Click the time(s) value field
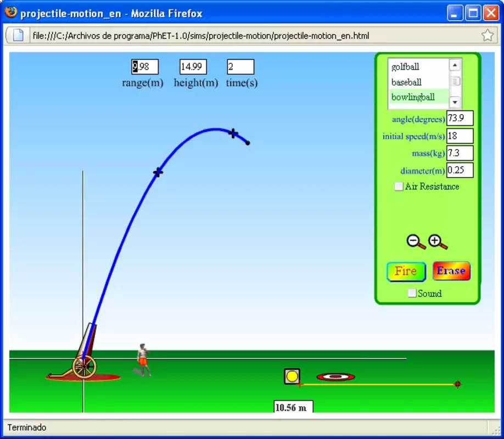The image size is (504, 439). click(240, 67)
